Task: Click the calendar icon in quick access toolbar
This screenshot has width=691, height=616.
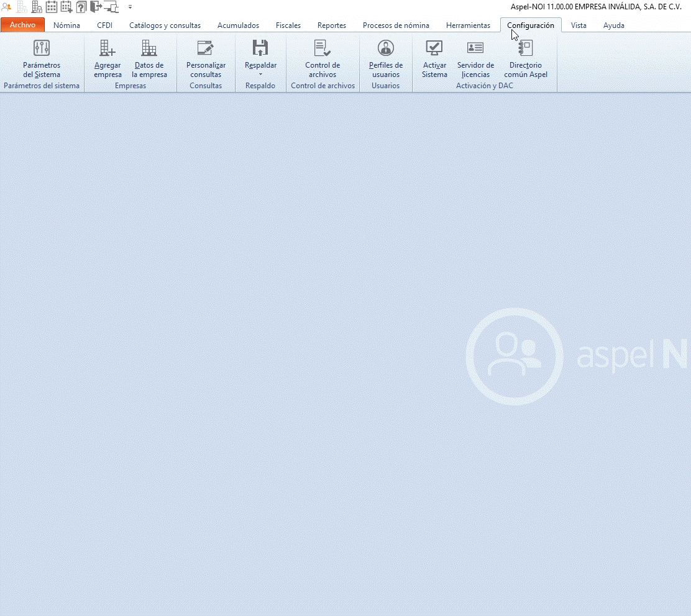Action: (x=52, y=7)
